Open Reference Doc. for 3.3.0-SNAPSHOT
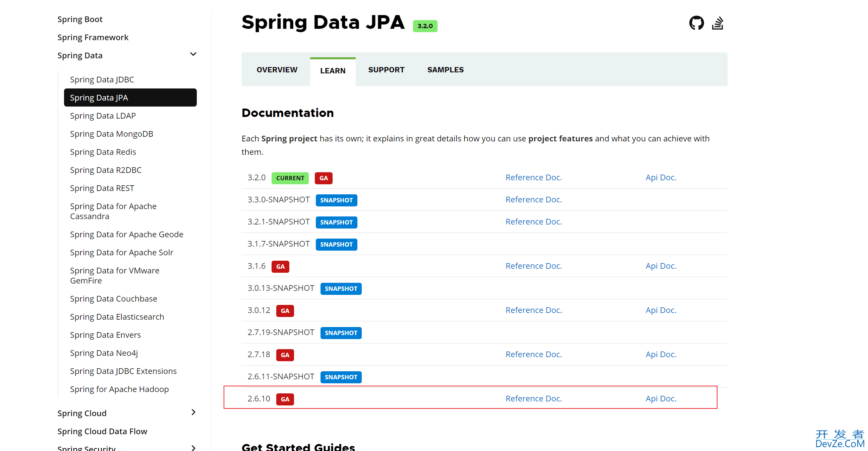 tap(534, 200)
